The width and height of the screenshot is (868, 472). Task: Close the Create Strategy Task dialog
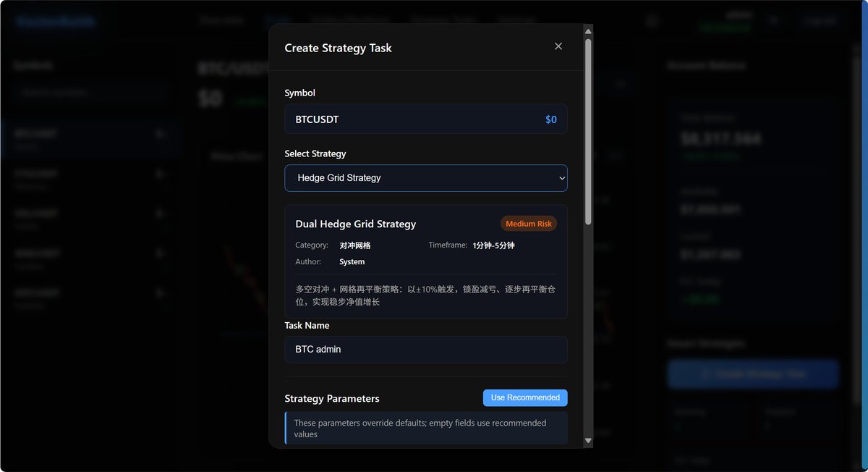(x=558, y=46)
